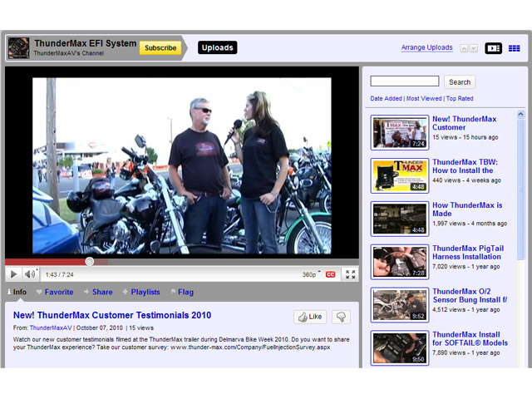Click the Like thumbs-up button
532x399 pixels.
point(310,317)
